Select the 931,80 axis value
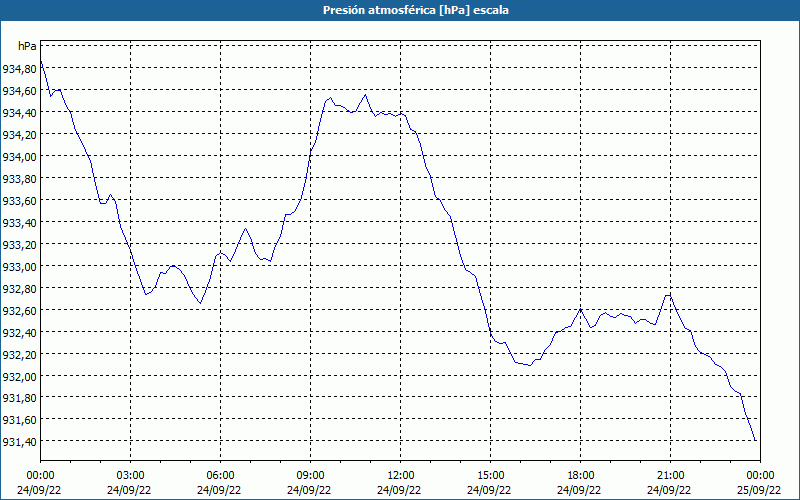 point(19,397)
